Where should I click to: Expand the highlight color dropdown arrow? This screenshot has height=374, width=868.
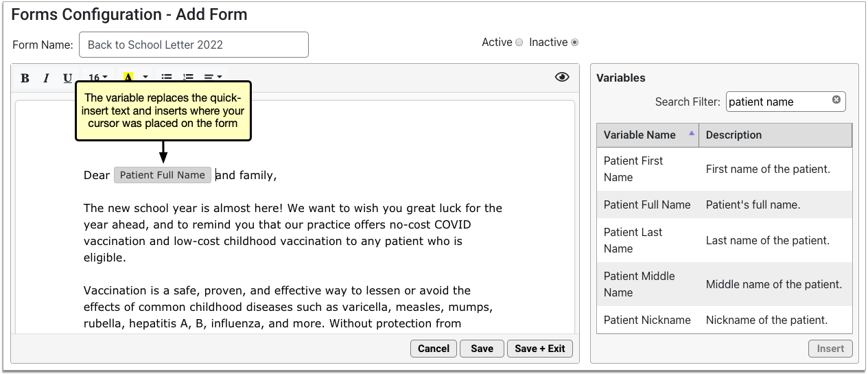pos(145,78)
